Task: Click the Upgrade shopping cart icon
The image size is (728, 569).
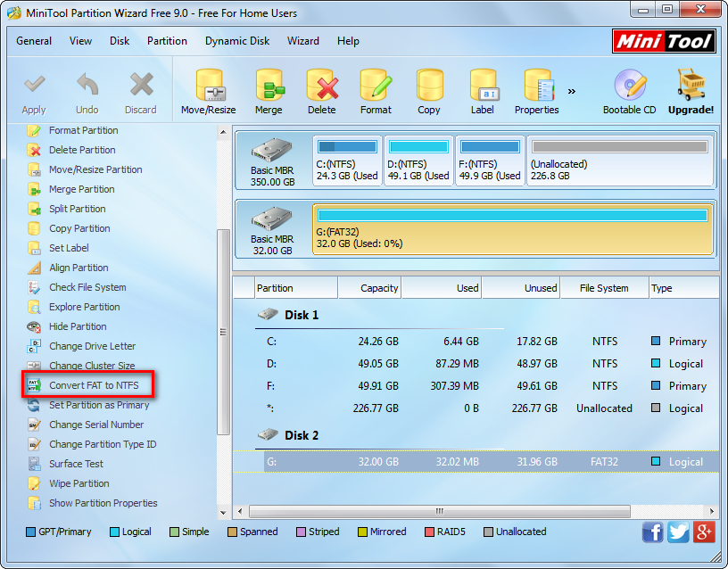Action: pos(691,85)
